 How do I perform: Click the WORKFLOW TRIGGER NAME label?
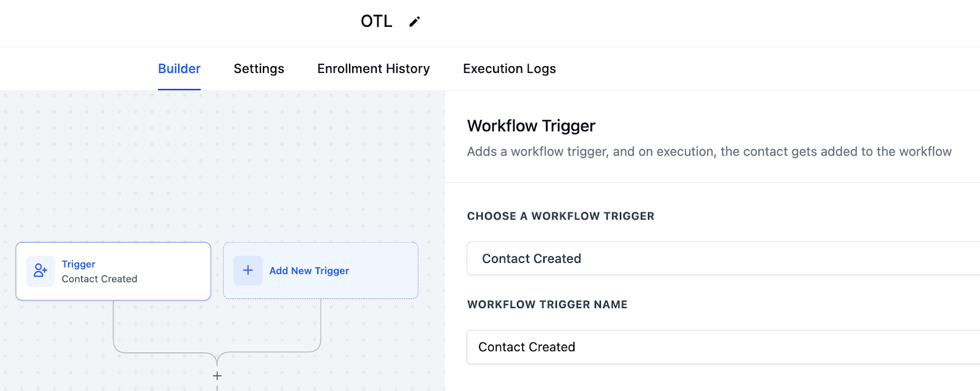[x=547, y=305]
